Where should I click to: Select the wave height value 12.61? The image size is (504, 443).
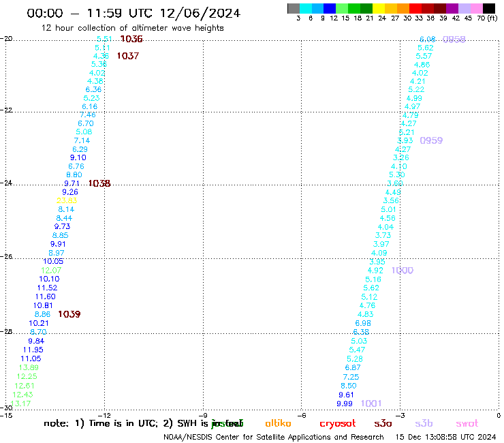(25, 386)
